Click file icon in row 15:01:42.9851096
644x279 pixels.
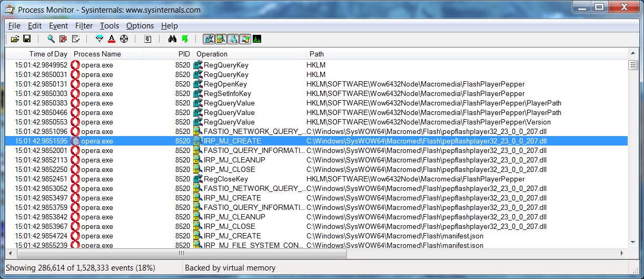pos(198,131)
